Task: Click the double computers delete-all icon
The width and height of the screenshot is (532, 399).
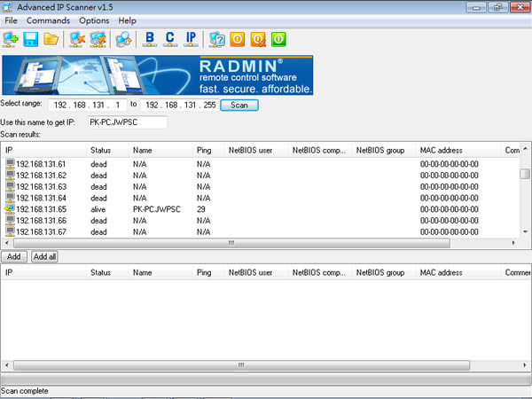Action: 98,39
